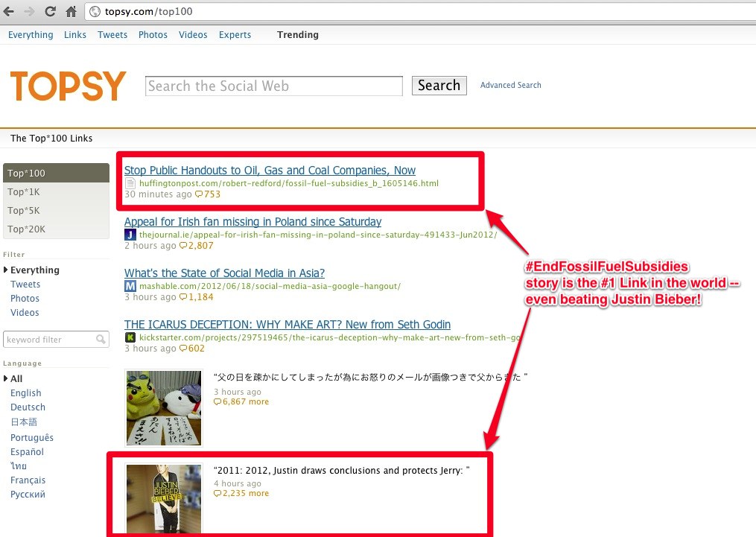Open the Advanced Search link

(511, 85)
